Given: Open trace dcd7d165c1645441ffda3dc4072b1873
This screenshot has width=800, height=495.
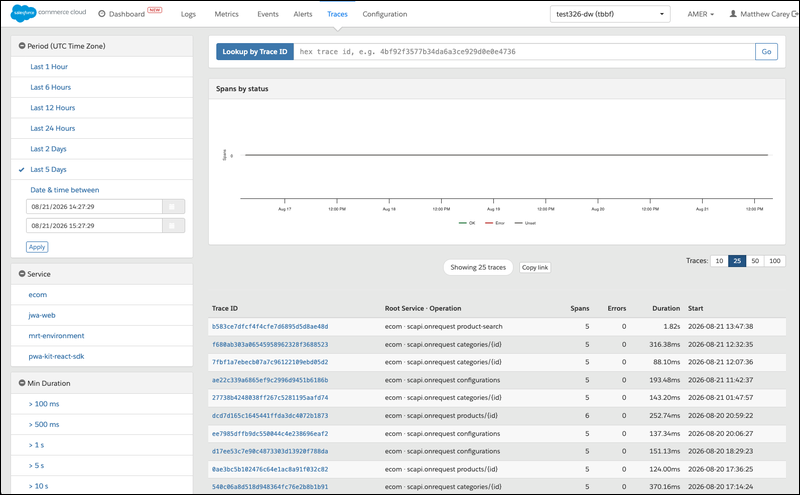Looking at the screenshot, I should [x=270, y=416].
